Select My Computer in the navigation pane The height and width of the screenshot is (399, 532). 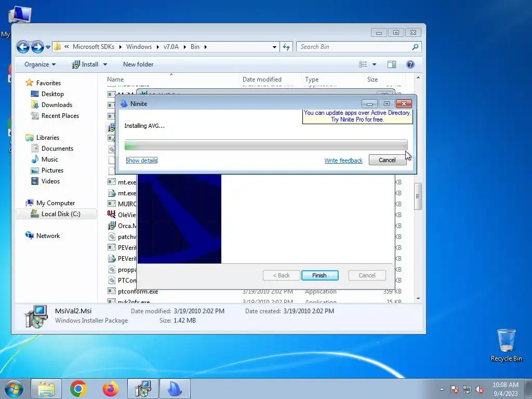55,203
